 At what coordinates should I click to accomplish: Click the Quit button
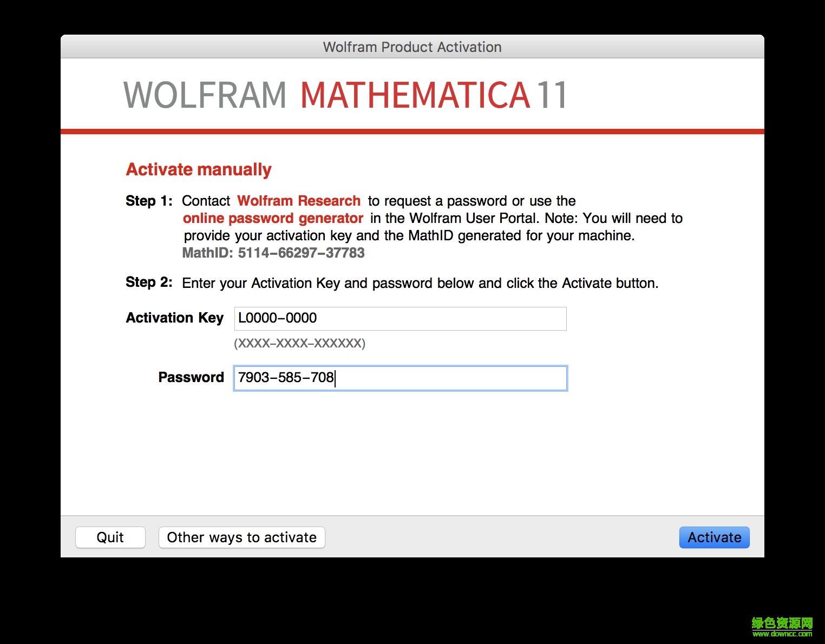pyautogui.click(x=110, y=537)
